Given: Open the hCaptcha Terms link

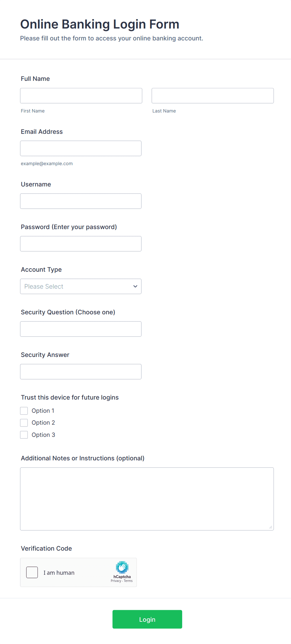Looking at the screenshot, I should 128,581.
